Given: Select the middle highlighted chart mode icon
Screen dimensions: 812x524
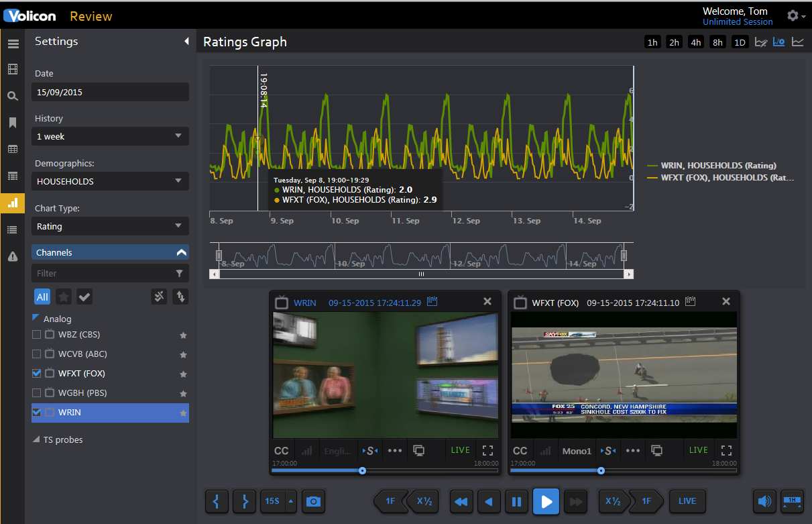Looking at the screenshot, I should [x=778, y=42].
